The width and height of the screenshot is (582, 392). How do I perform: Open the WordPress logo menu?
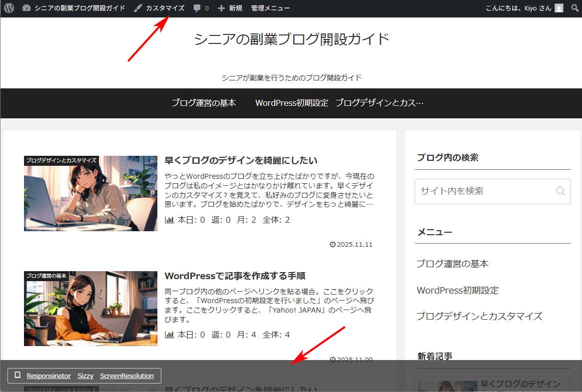coord(8,7)
